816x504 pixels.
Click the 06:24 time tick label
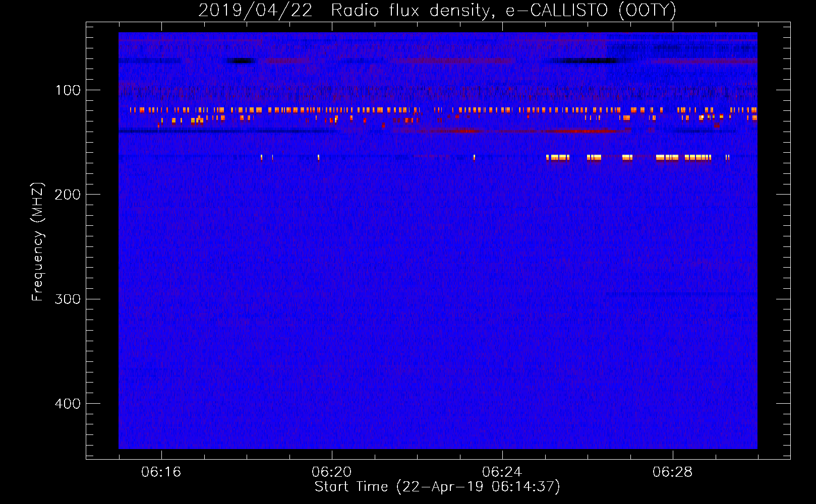point(502,472)
